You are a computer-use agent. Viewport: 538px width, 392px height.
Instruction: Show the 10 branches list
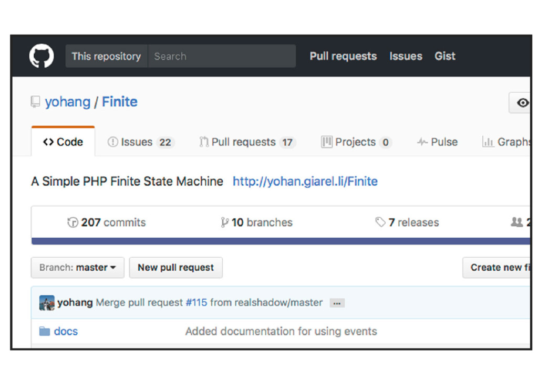[x=257, y=223]
